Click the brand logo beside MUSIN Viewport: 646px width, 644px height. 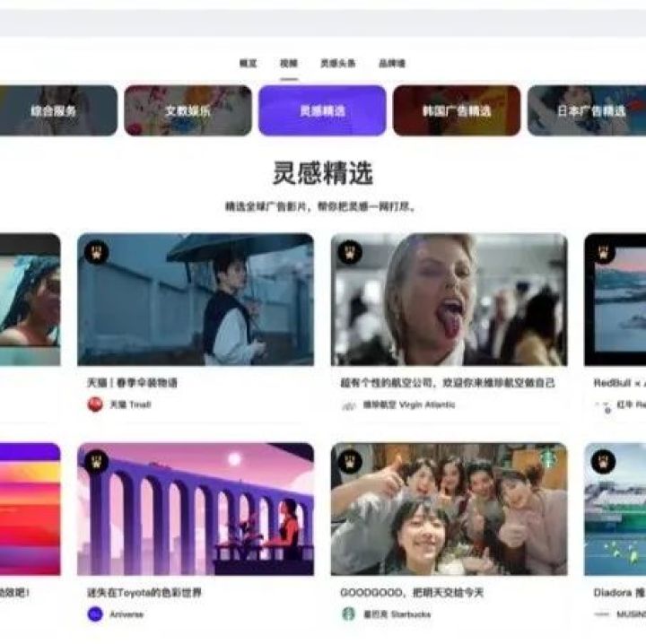[x=602, y=614]
